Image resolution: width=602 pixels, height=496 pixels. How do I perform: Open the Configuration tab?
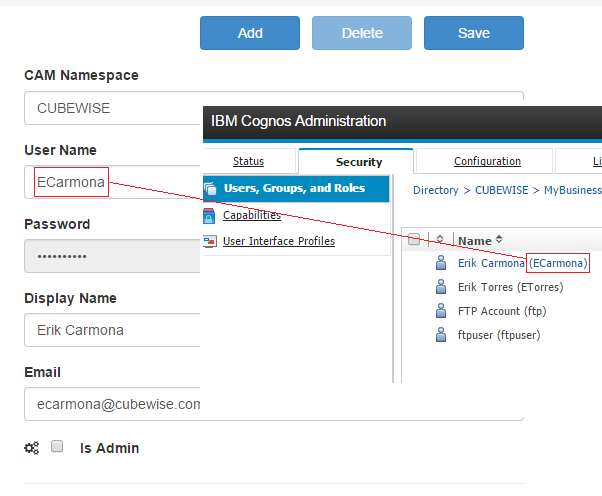tap(487, 161)
